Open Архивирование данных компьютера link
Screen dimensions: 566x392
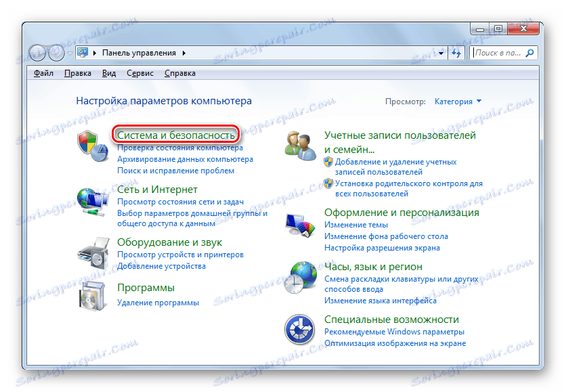click(x=185, y=159)
